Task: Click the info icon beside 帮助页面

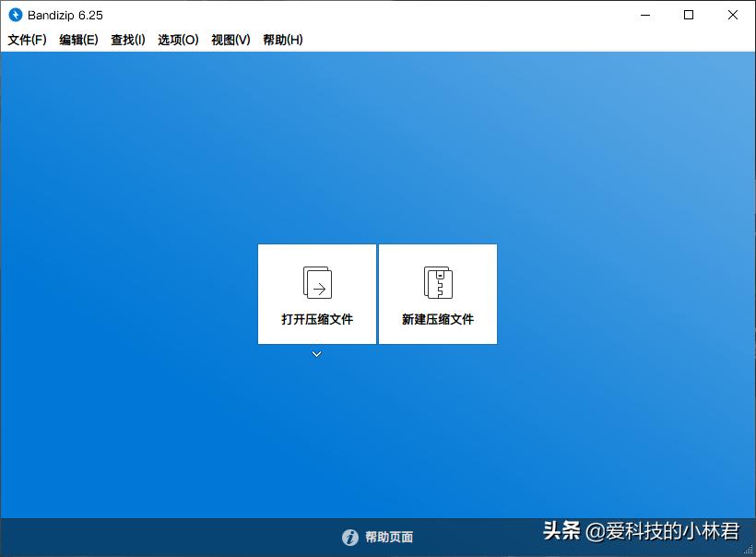Action: click(x=351, y=537)
